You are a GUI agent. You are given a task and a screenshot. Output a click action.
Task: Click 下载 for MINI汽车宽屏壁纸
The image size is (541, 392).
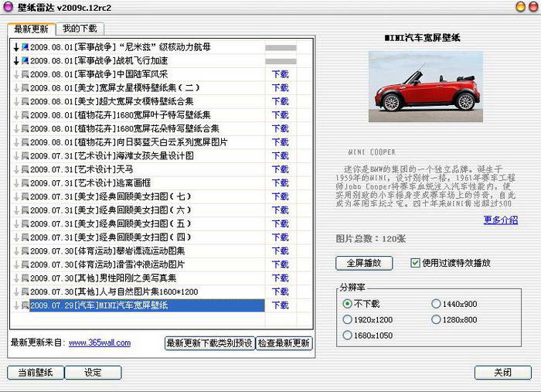pyautogui.click(x=280, y=305)
